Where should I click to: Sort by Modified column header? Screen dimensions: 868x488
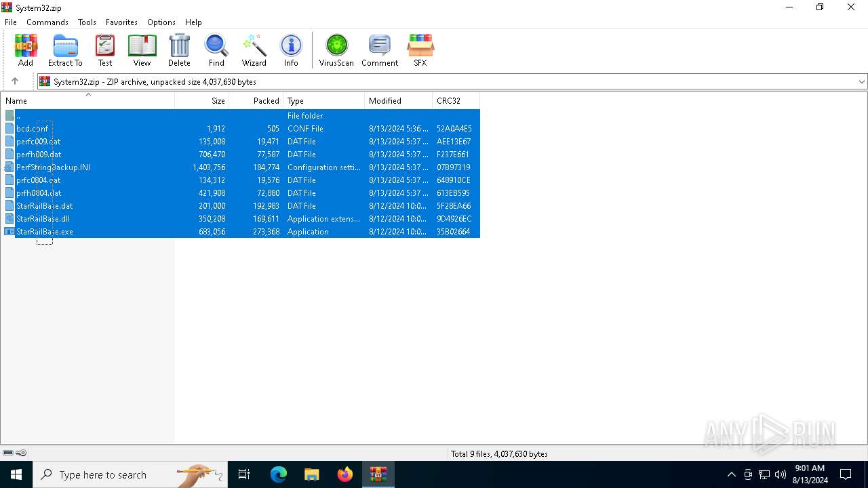pyautogui.click(x=399, y=100)
